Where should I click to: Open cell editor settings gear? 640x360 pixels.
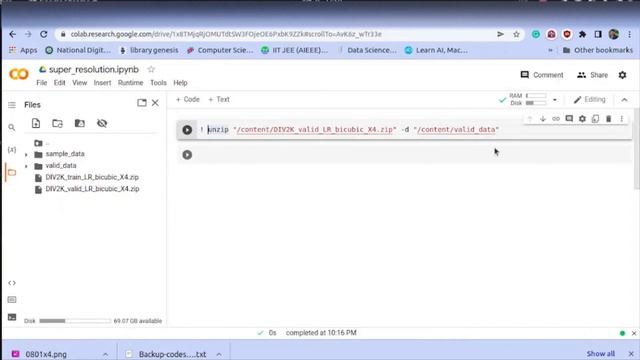pos(582,119)
